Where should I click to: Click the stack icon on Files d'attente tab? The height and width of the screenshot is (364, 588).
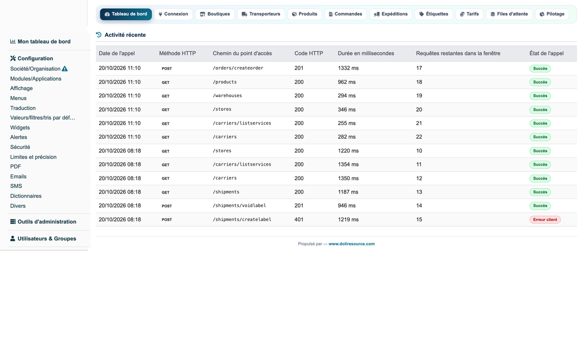[493, 14]
